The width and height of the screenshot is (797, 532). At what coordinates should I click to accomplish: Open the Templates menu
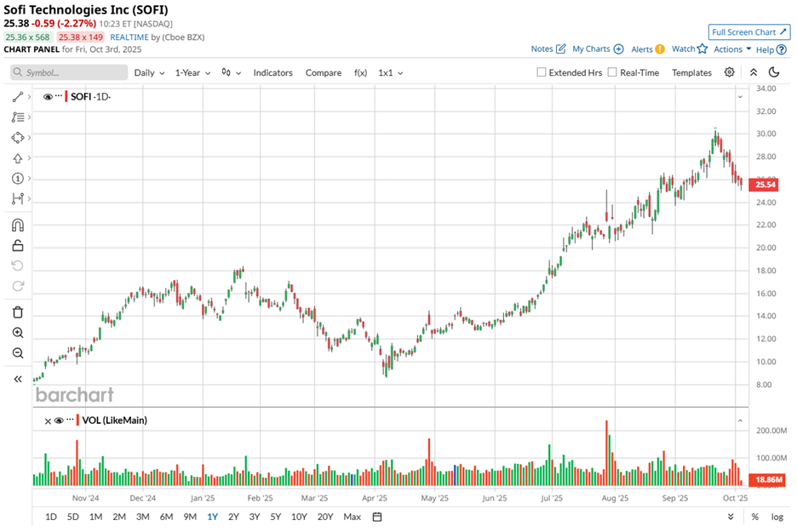[691, 72]
